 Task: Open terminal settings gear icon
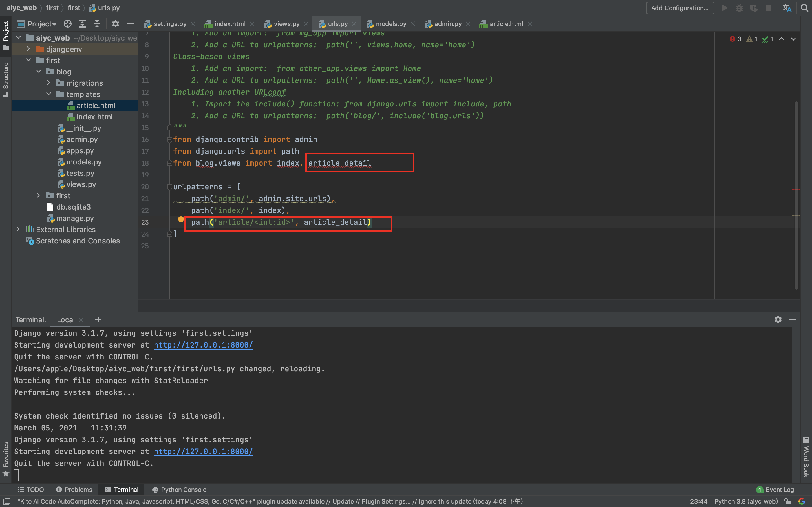click(778, 320)
